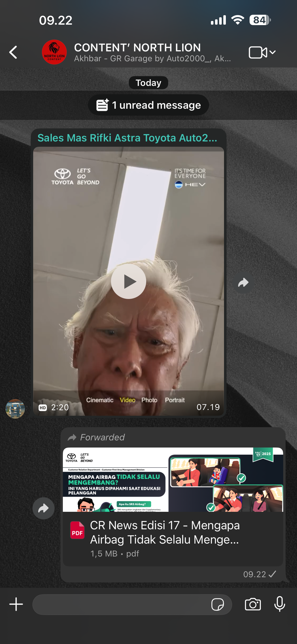Tap the video timestamp 07.19
This screenshot has width=297, height=644.
[208, 407]
